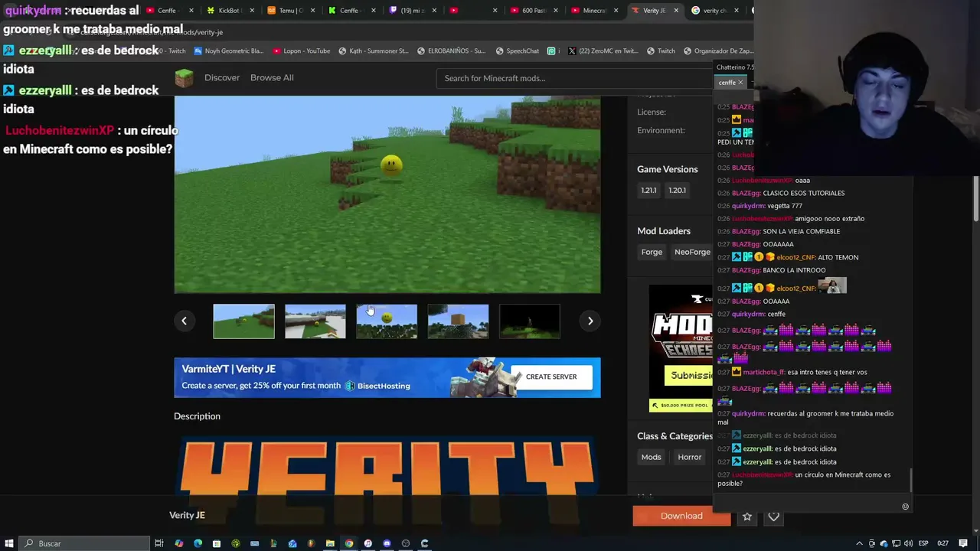Open the Windows Start menu
Viewport: 980px width, 551px height.
pos(9,543)
